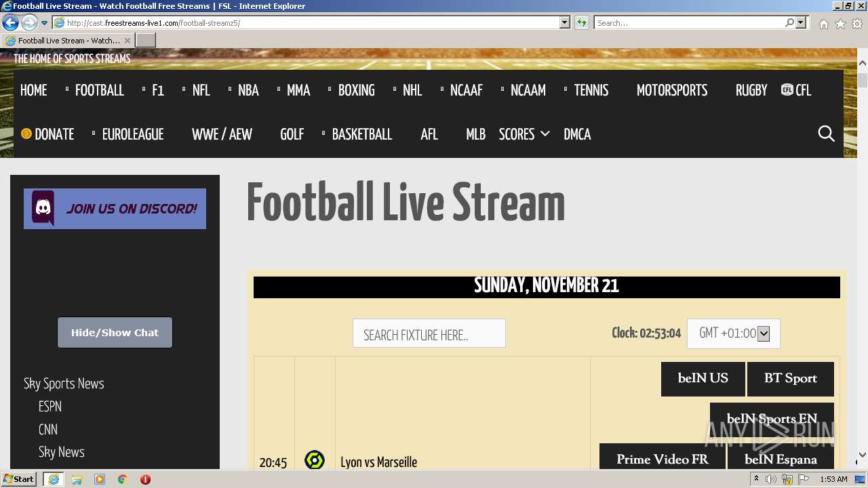Open the NBA section
Image resolution: width=868 pixels, height=488 pixels.
point(248,90)
